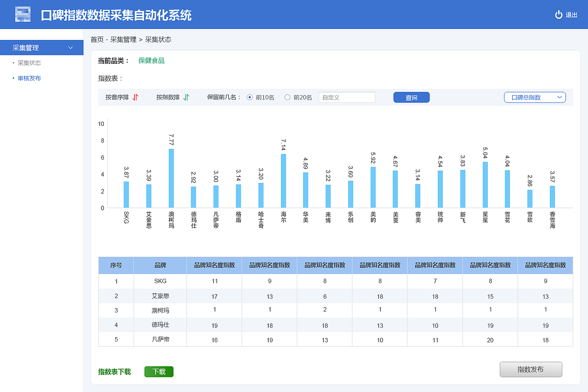Go to 首页 via the breadcrumb
The width and height of the screenshot is (588, 392).
(96, 40)
